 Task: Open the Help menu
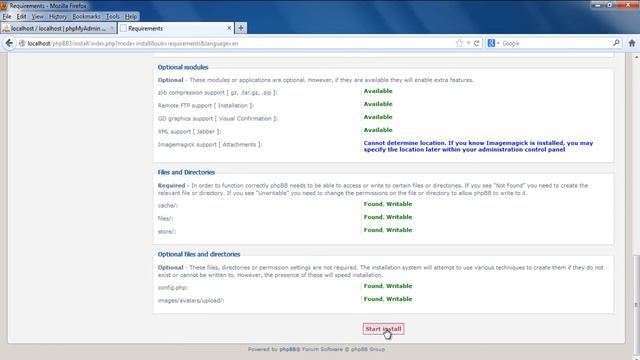[x=131, y=16]
